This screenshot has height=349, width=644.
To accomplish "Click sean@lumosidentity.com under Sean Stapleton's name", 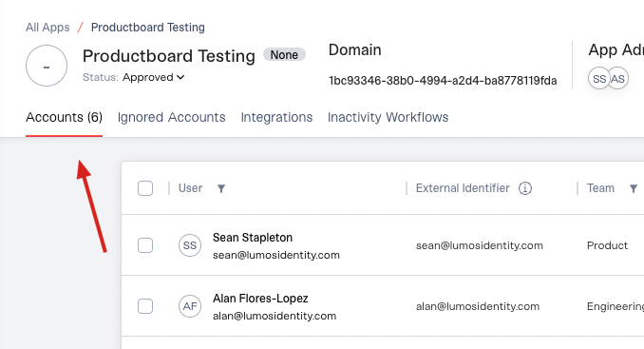I will point(276,255).
